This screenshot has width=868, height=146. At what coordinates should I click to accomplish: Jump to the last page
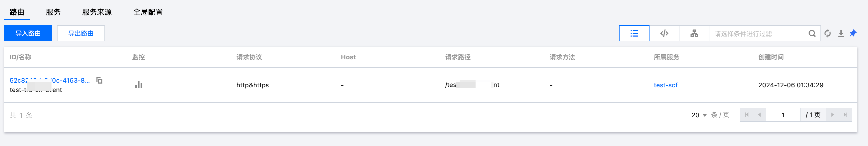pyautogui.click(x=845, y=115)
